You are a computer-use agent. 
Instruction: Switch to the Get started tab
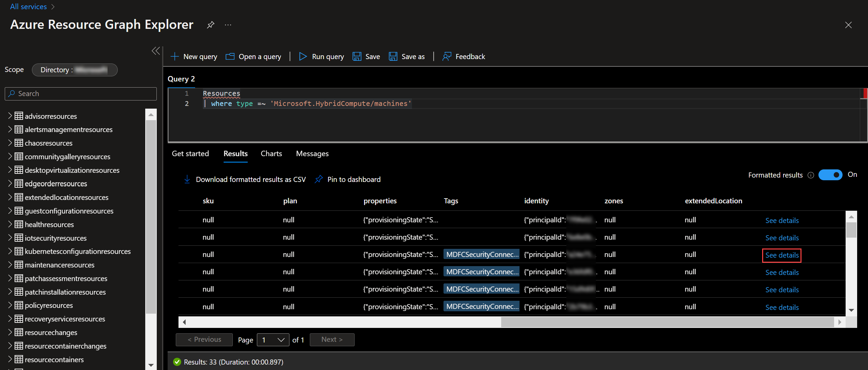coord(190,154)
